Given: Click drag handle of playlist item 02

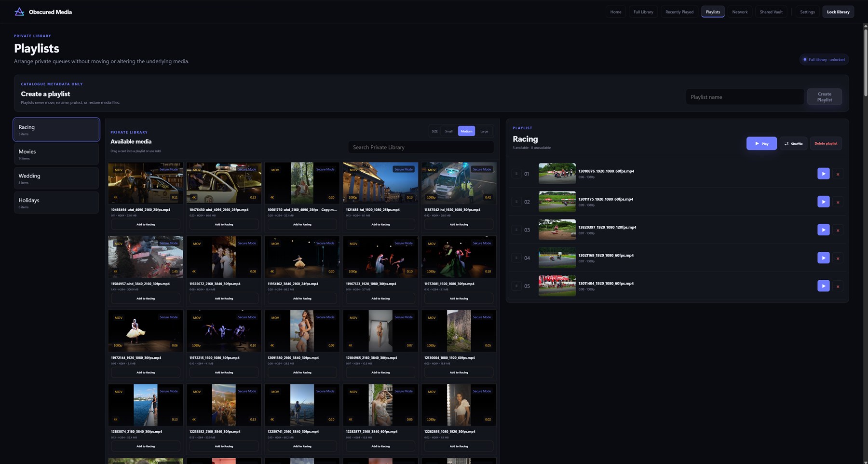Looking at the screenshot, I should click(x=516, y=202).
